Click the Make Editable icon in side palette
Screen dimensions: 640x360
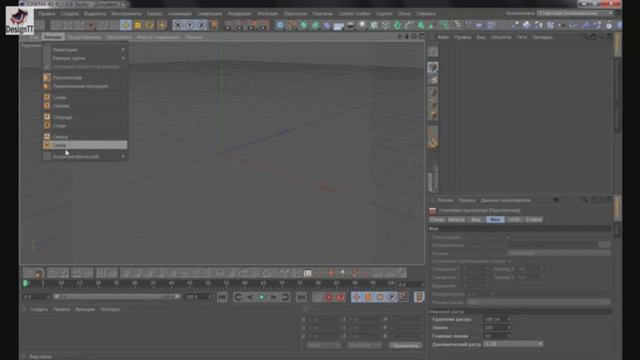click(x=433, y=51)
